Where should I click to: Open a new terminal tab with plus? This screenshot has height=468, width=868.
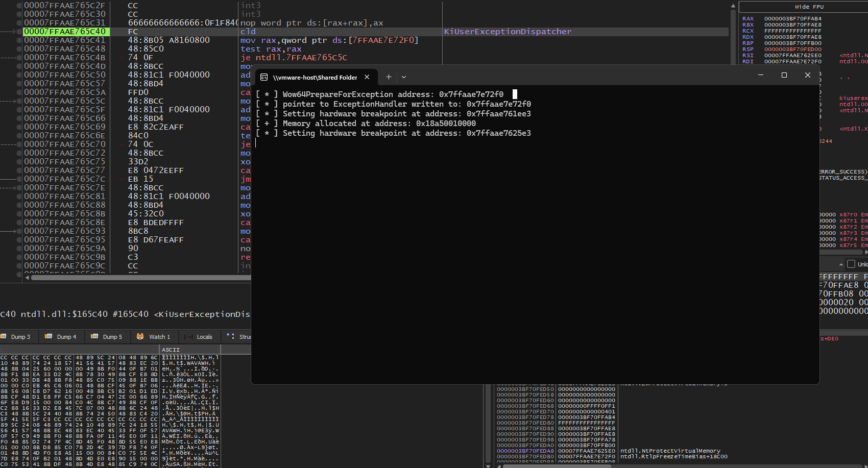coord(389,77)
